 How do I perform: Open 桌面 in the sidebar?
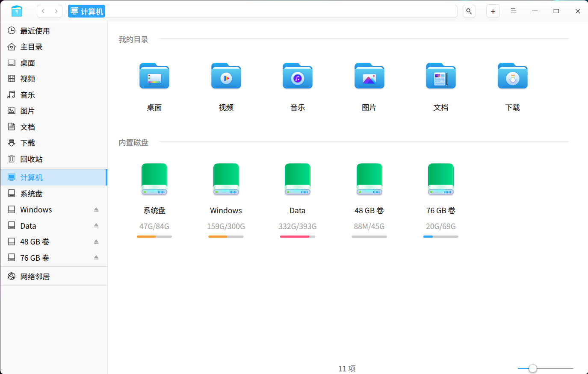pos(53,63)
